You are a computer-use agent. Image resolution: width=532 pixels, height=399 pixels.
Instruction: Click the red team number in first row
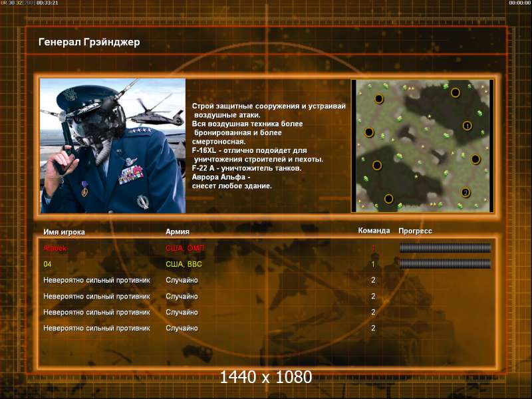(373, 248)
